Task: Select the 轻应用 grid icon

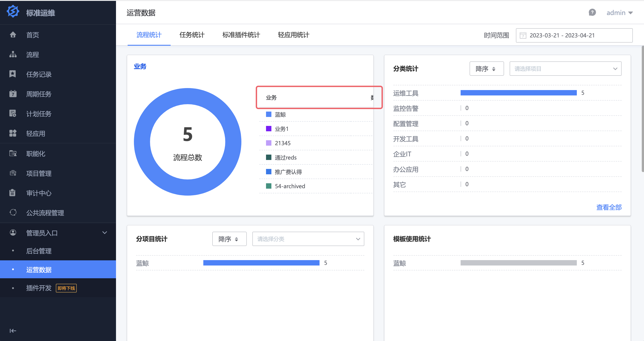Action: click(x=13, y=133)
